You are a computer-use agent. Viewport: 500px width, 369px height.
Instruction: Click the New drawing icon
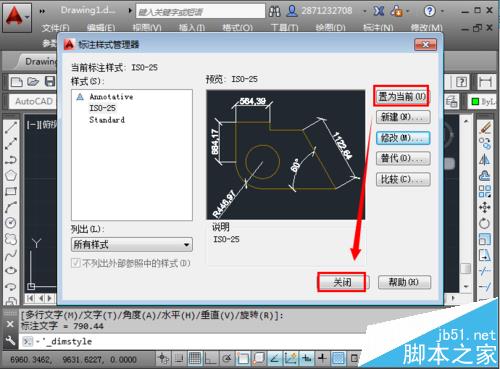pyautogui.click(x=16, y=82)
